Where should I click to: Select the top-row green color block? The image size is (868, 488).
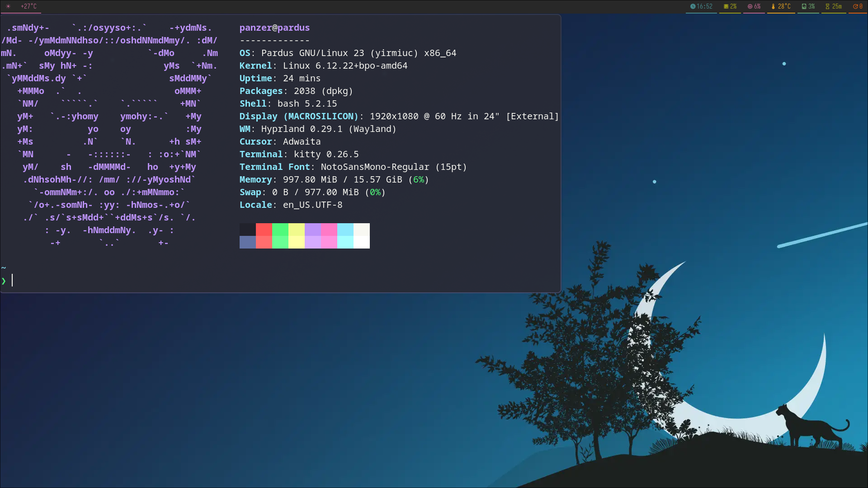click(x=280, y=230)
